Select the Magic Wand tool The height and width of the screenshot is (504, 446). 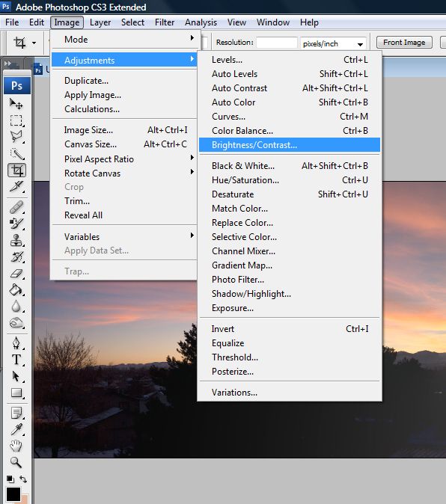(16, 153)
